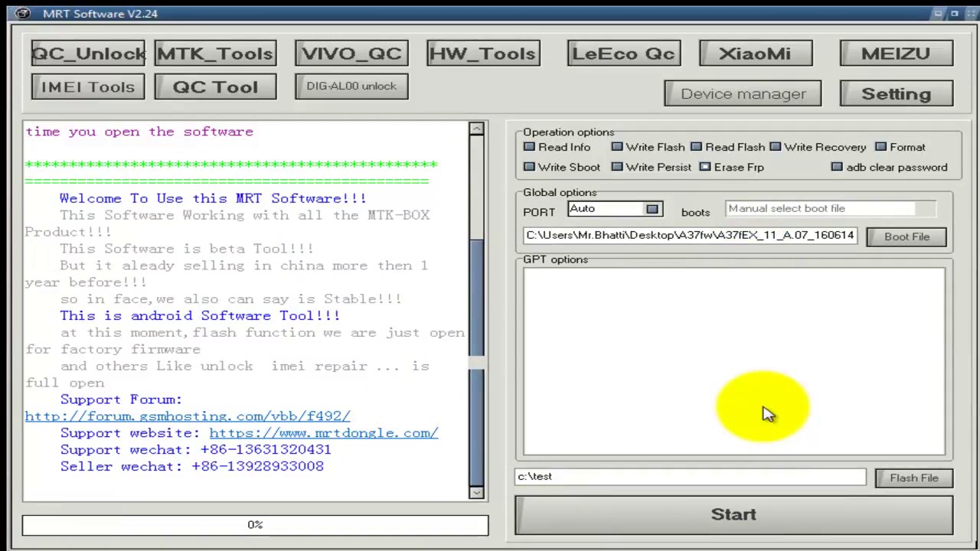
Task: Open Device manager
Action: click(743, 93)
